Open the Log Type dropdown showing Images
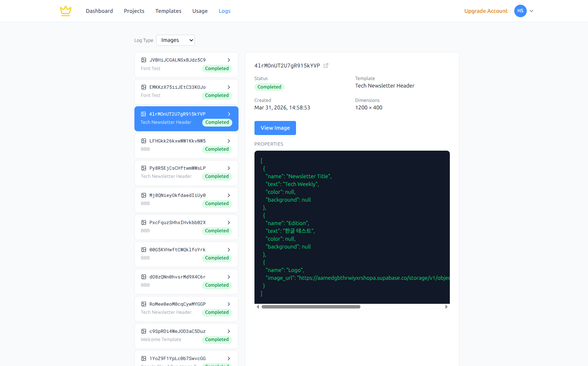 pyautogui.click(x=175, y=40)
